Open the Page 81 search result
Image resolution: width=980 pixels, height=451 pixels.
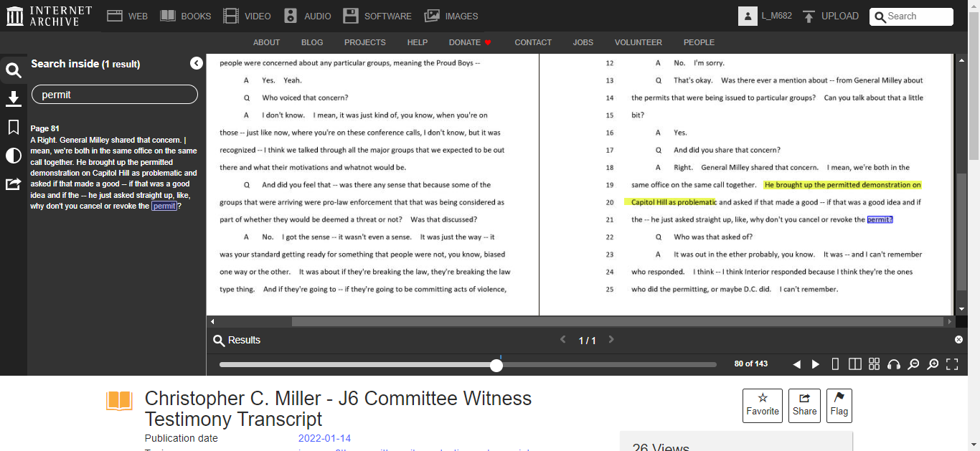pos(115,168)
